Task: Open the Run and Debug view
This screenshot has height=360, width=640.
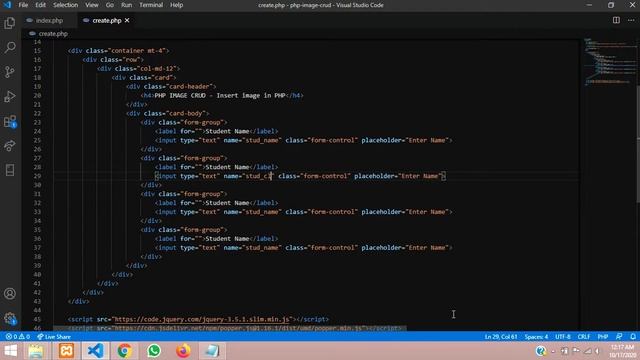Action: (10, 97)
